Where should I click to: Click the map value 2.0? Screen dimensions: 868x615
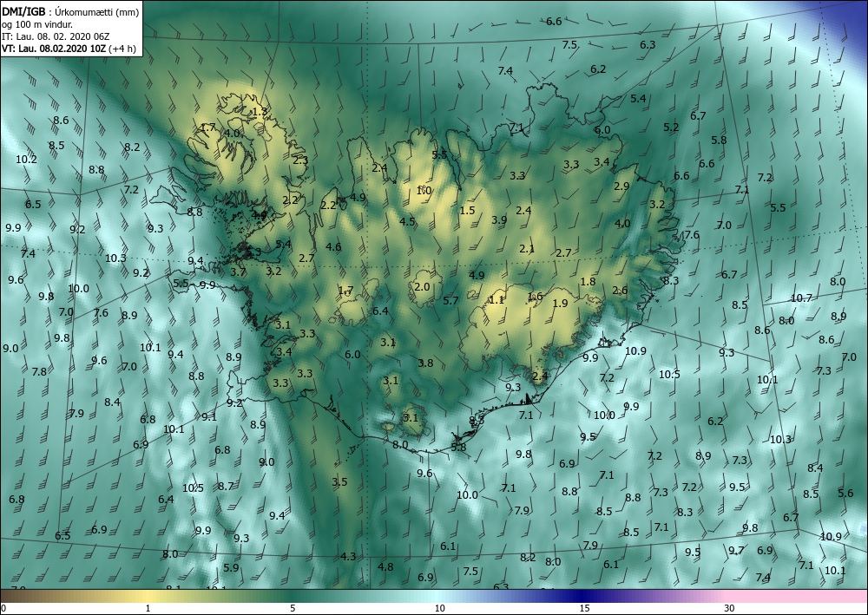click(422, 286)
